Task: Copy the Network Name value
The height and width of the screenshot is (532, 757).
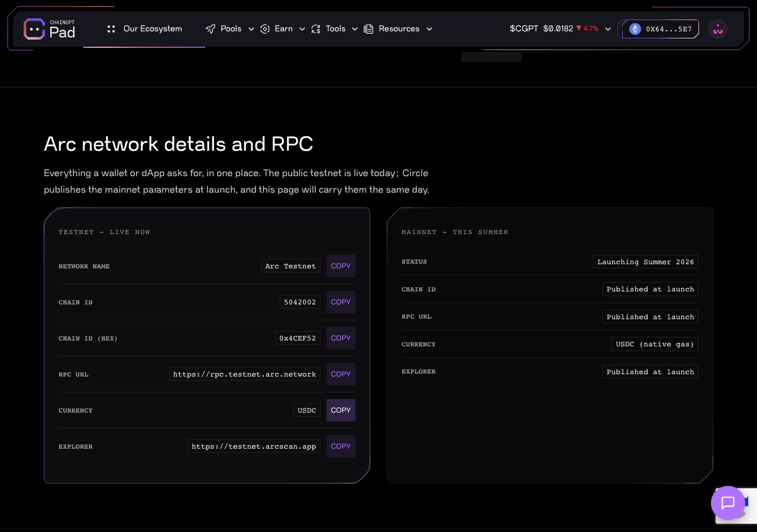Action: coord(341,266)
